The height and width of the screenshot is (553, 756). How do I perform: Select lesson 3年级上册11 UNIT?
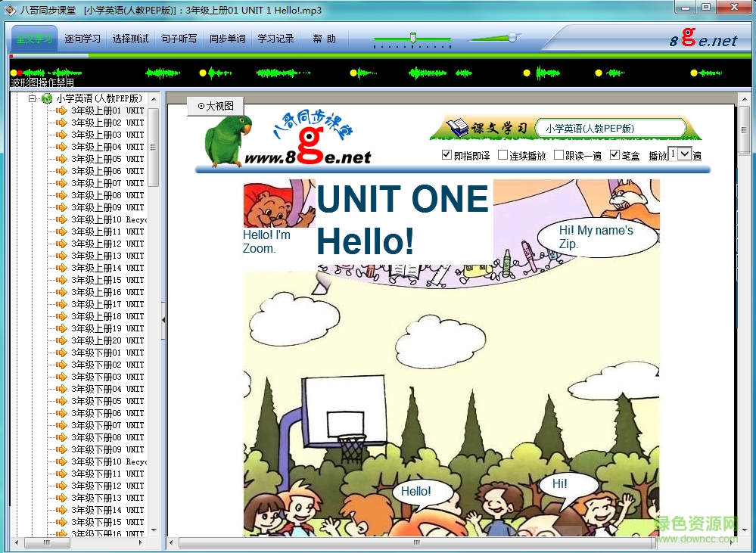coord(107,231)
